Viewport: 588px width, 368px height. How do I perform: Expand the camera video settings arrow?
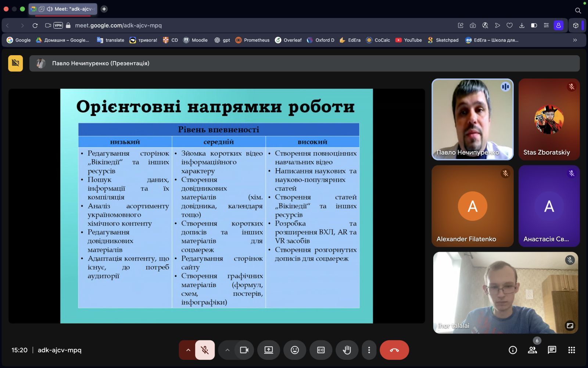[x=227, y=350]
